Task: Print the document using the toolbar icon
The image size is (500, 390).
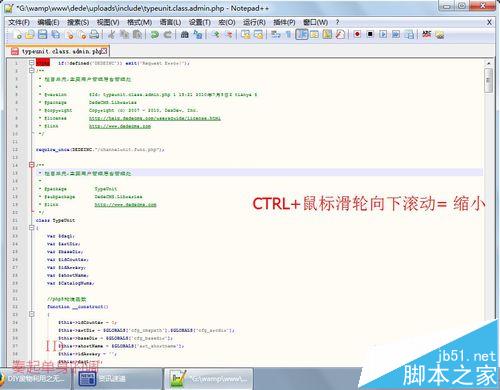Action: point(95,34)
